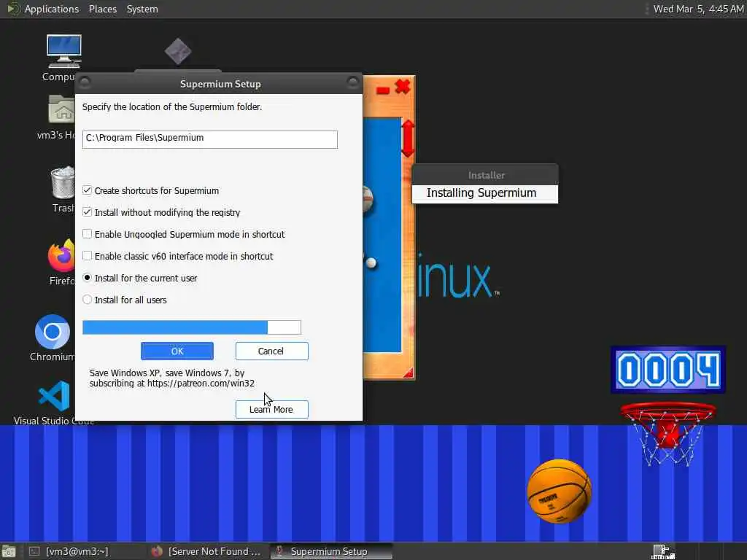Click the Supermium folder location field
The height and width of the screenshot is (560, 747).
[x=209, y=139]
